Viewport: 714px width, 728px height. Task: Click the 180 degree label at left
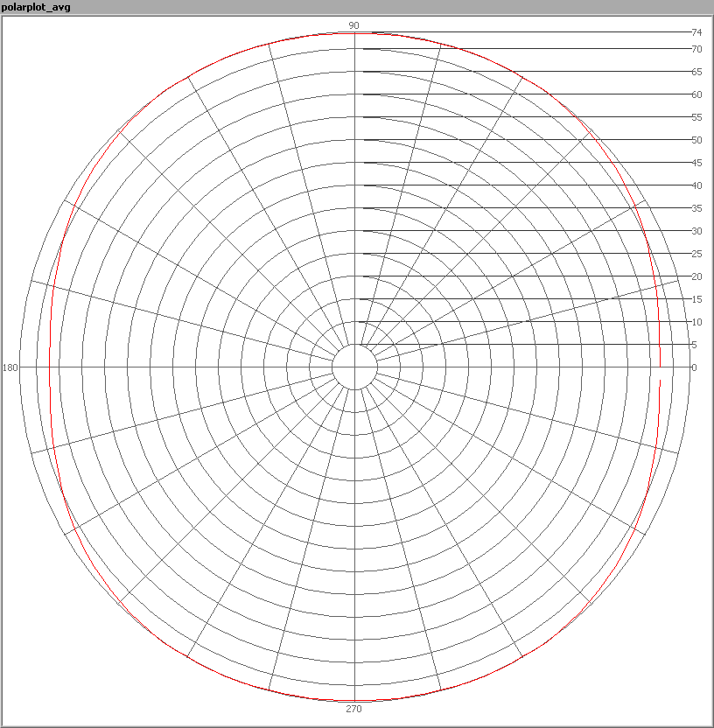[x=10, y=367]
